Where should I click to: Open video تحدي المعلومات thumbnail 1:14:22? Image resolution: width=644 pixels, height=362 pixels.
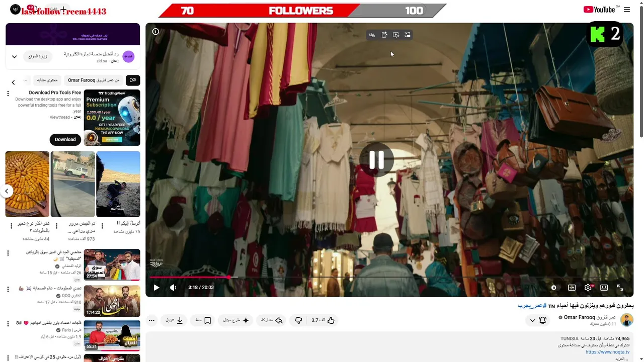pos(112,301)
